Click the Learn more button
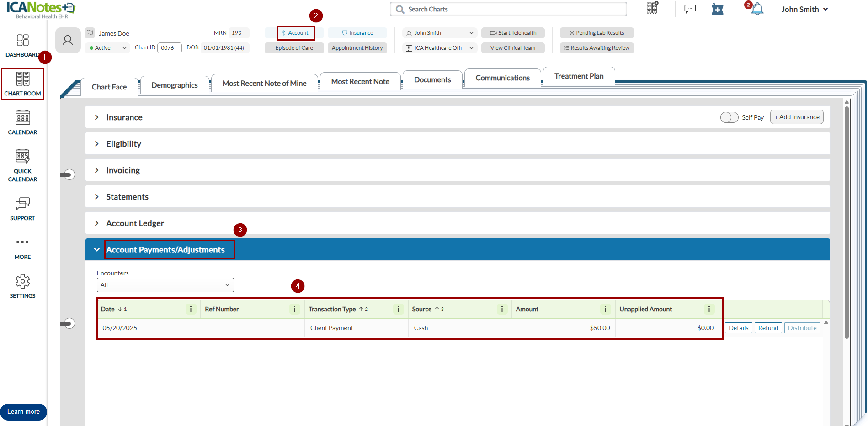 pyautogui.click(x=24, y=412)
